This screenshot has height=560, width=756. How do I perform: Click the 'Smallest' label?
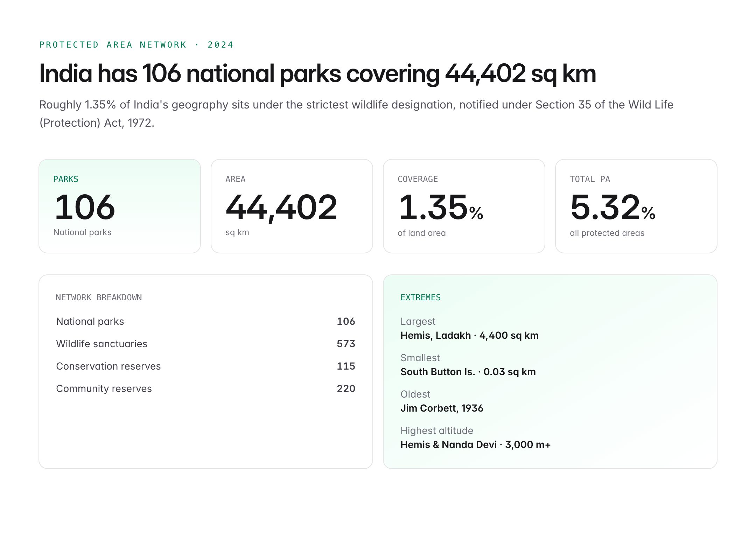[x=420, y=358]
